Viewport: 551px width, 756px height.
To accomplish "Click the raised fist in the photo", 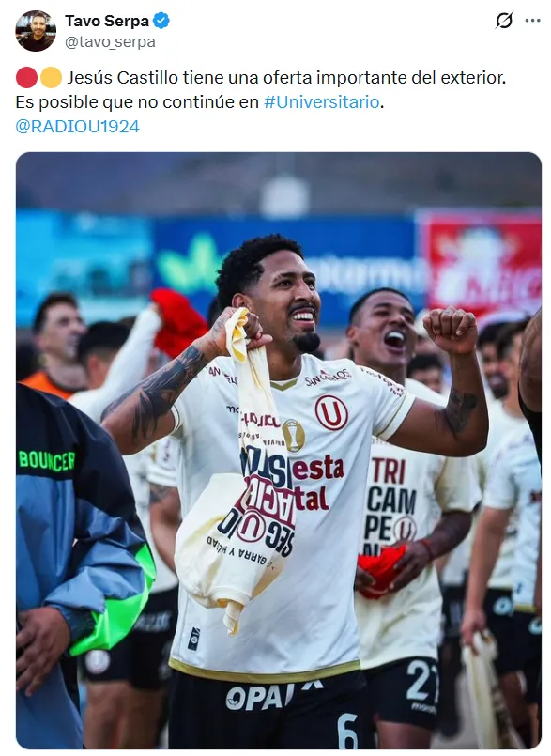I will click(x=451, y=330).
